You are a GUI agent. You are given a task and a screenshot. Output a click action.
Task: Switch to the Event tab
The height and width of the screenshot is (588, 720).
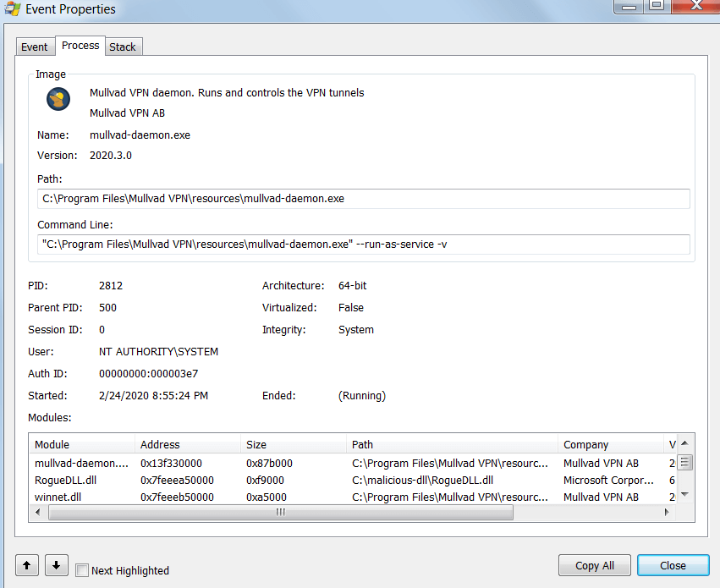[35, 47]
